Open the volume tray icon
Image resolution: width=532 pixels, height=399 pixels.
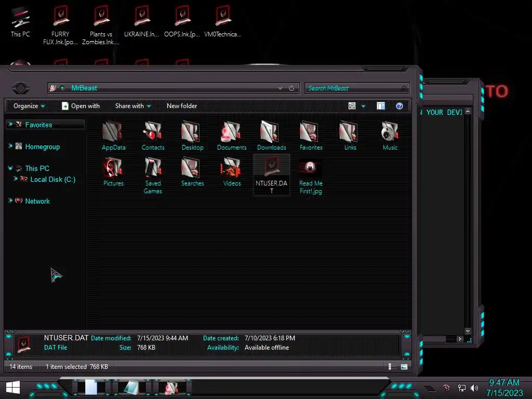click(x=474, y=388)
